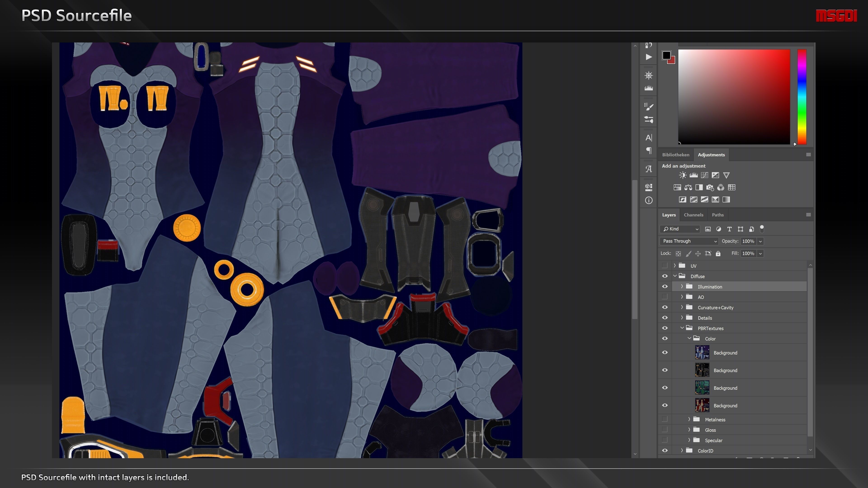868x488 pixels.
Task: Click the Lock all padlock icon
Action: [718, 253]
